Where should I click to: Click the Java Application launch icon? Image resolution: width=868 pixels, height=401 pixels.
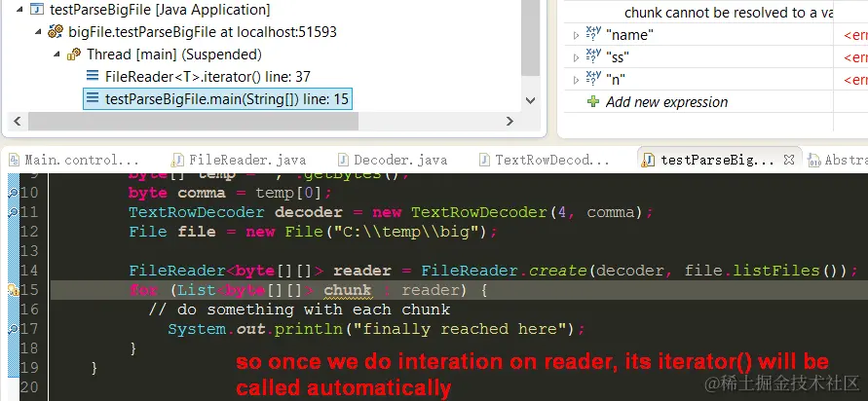click(x=37, y=10)
